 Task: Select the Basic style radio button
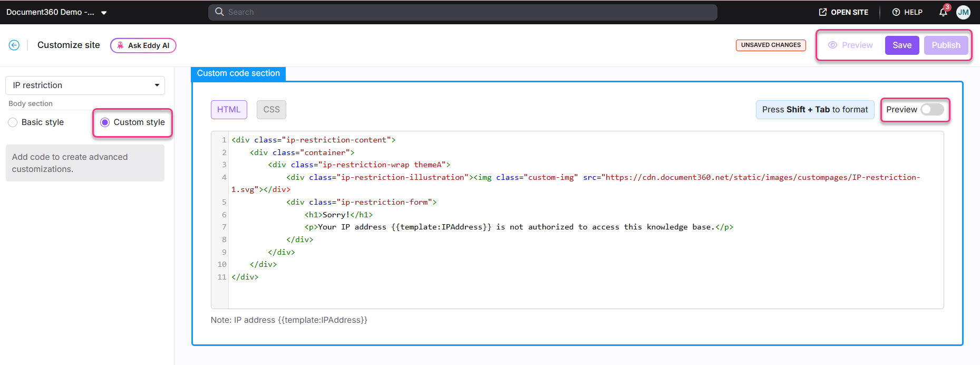(13, 122)
